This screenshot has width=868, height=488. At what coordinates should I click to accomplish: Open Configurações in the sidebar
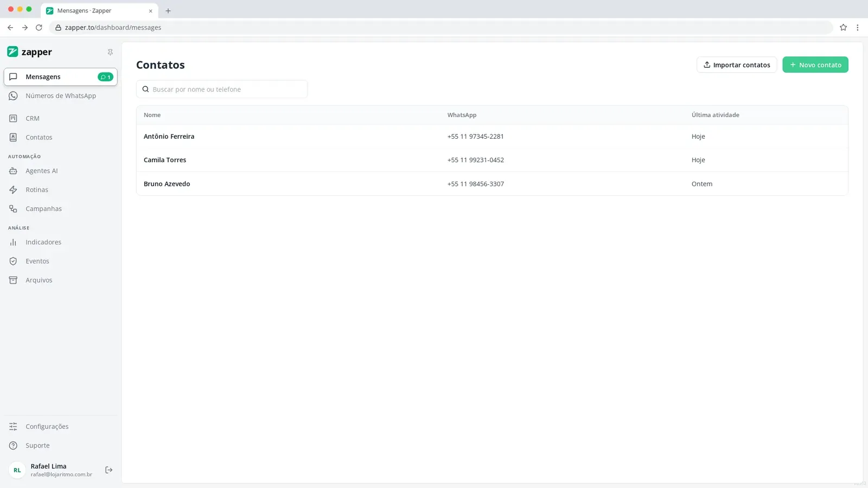tap(60, 427)
